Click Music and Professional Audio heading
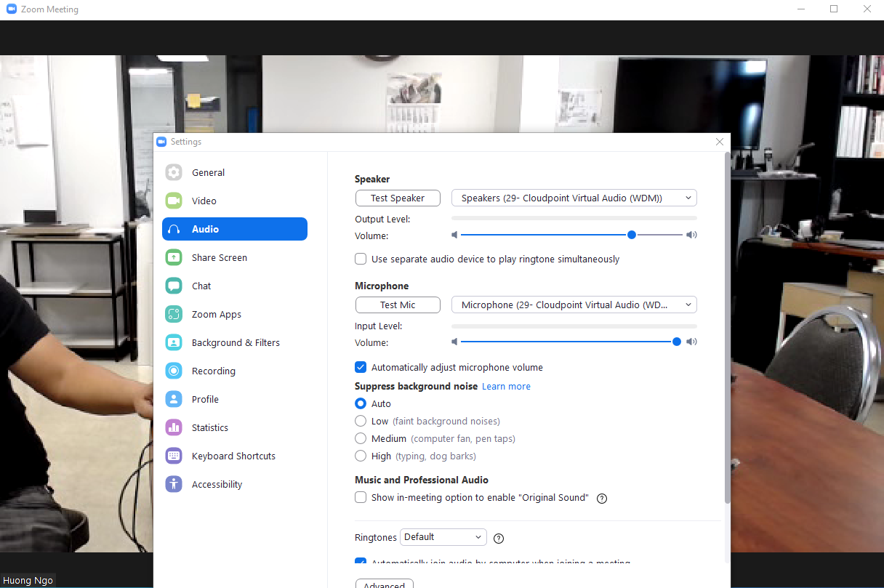Image resolution: width=884 pixels, height=588 pixels. 422,480
